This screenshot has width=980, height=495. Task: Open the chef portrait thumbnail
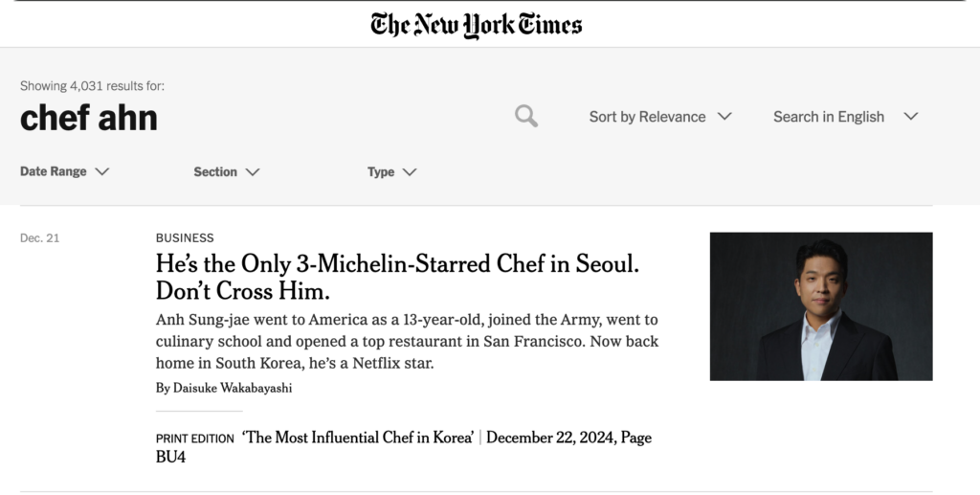[821, 306]
